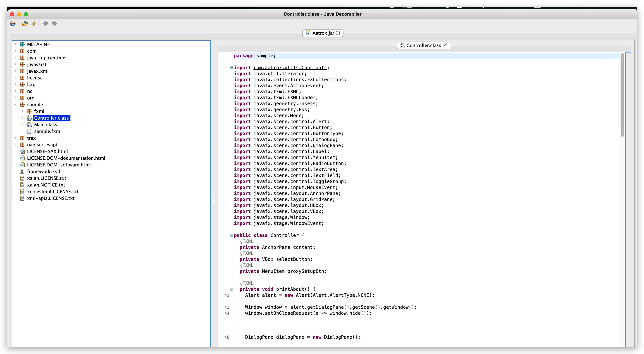644x354 pixels.
Task: Expand the lixq package
Action: tap(15, 85)
